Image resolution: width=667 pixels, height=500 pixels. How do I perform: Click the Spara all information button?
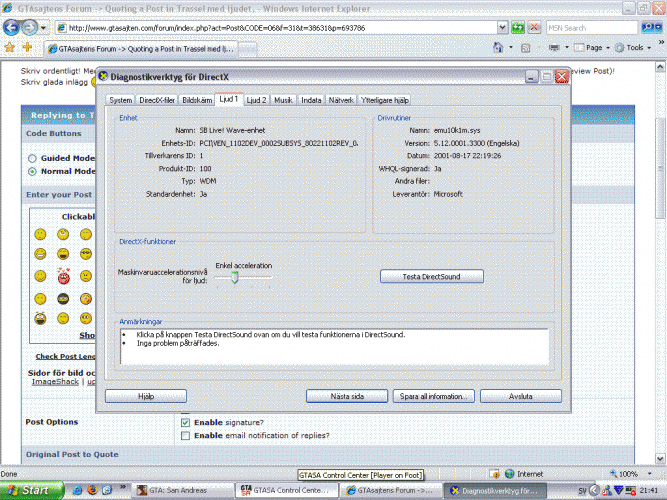(434, 396)
